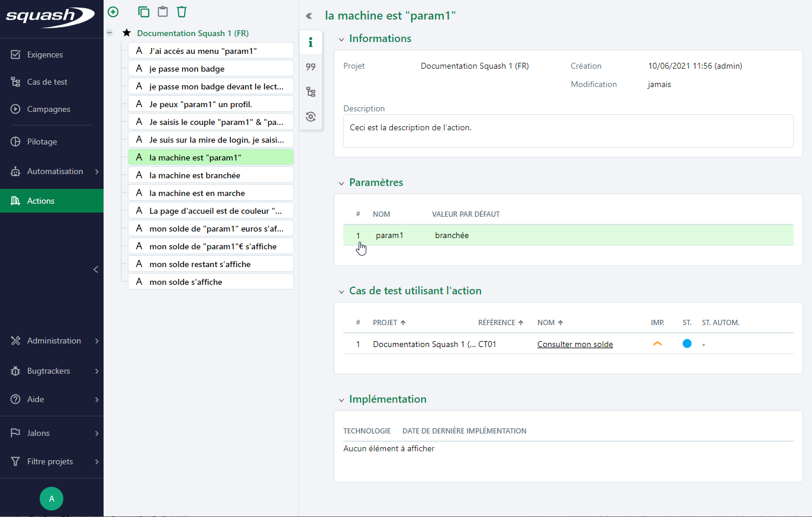Click inside the Description text field
Screen dimensions: 812x517
(x=568, y=131)
